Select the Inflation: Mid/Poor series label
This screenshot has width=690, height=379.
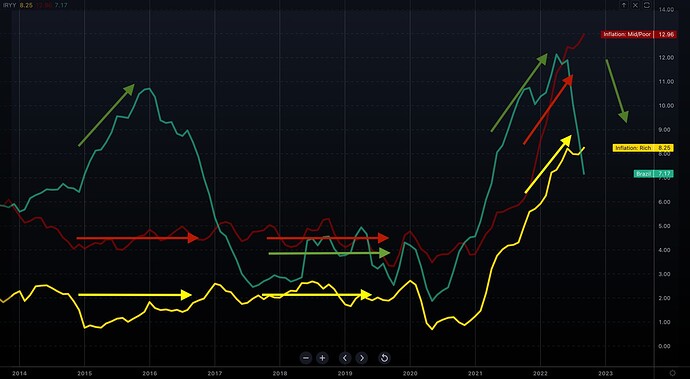coord(627,34)
